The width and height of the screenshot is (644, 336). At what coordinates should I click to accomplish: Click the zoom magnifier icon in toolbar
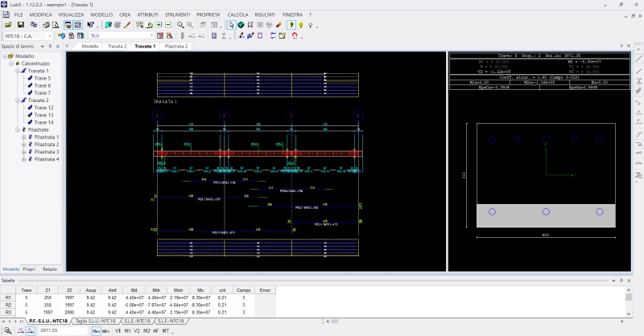[x=180, y=25]
